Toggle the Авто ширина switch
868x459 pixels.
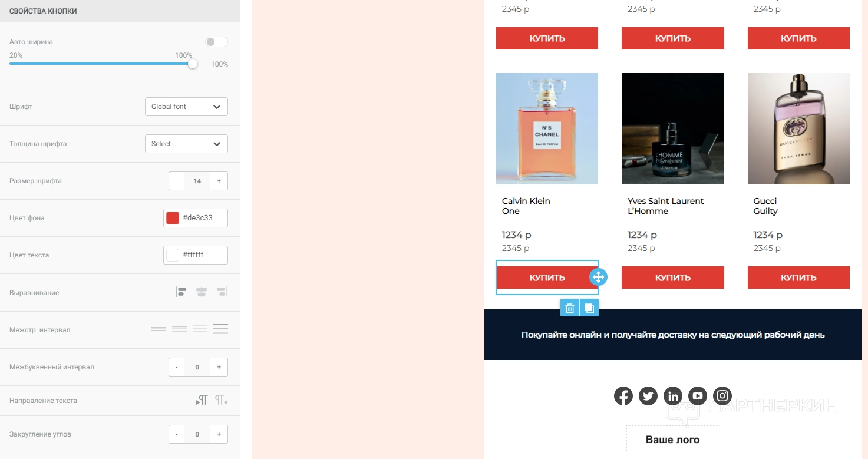(x=216, y=42)
